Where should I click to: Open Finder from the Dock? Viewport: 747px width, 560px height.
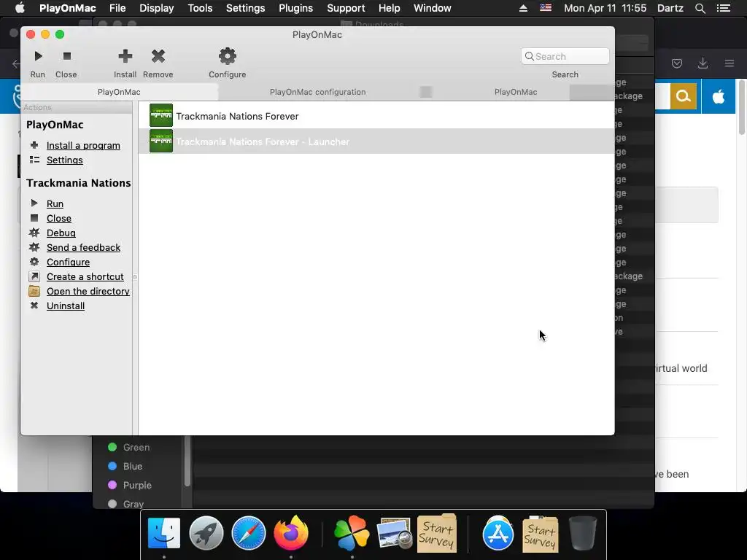point(164,533)
